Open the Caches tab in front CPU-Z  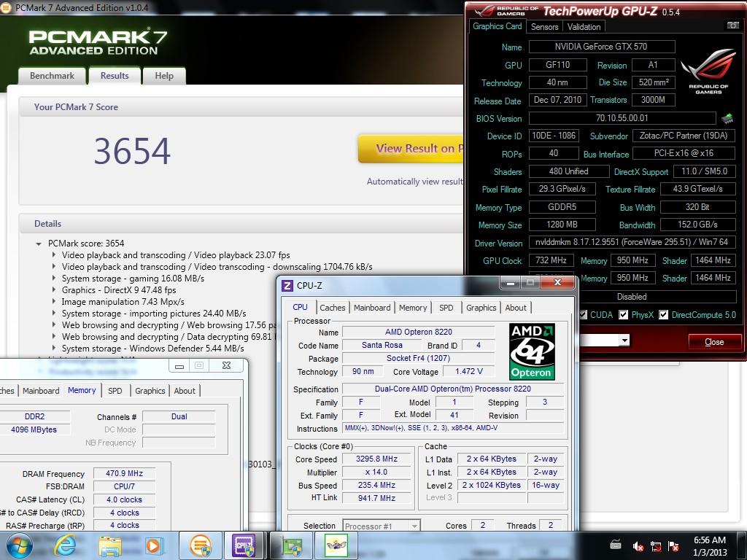tap(333, 308)
